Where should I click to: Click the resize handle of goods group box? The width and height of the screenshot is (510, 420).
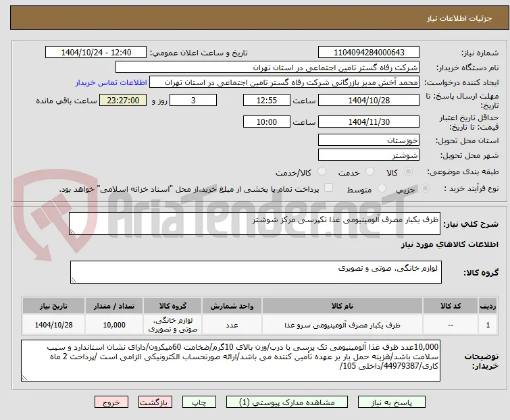(x=74, y=280)
